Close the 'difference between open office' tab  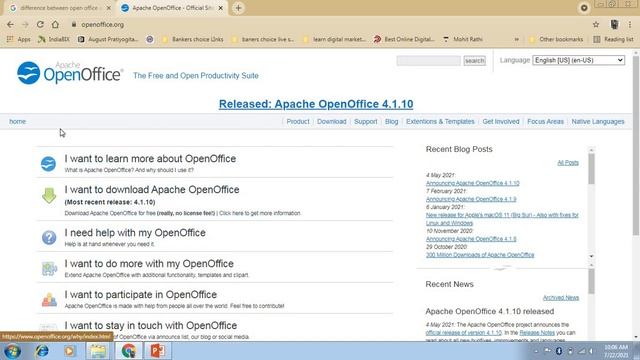(109, 8)
